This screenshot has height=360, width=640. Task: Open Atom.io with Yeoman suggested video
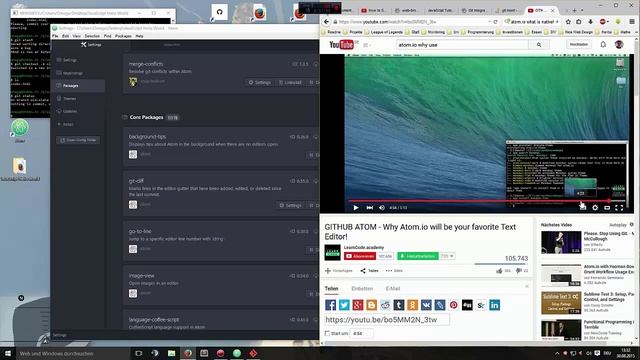tap(561, 275)
